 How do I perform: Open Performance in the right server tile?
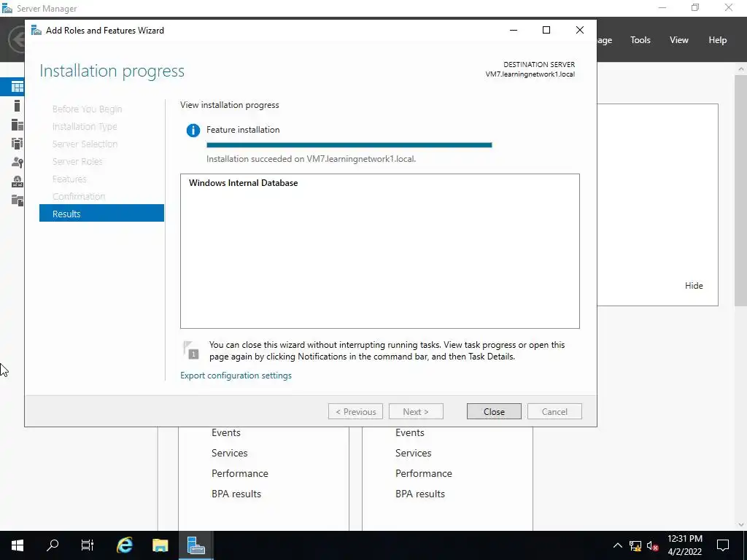pos(424,473)
